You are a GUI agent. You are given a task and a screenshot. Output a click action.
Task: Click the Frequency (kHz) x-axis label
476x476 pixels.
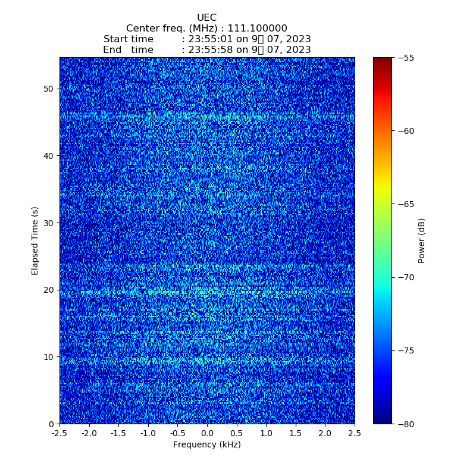(206, 444)
